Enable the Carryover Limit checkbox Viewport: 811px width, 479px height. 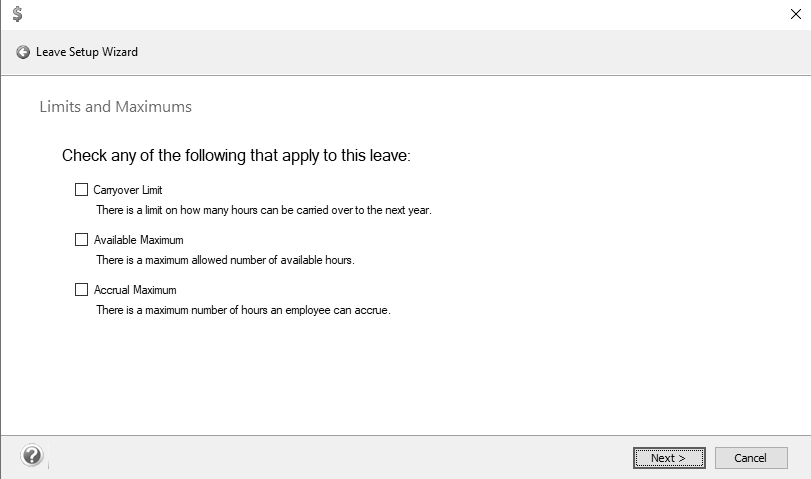click(x=81, y=190)
